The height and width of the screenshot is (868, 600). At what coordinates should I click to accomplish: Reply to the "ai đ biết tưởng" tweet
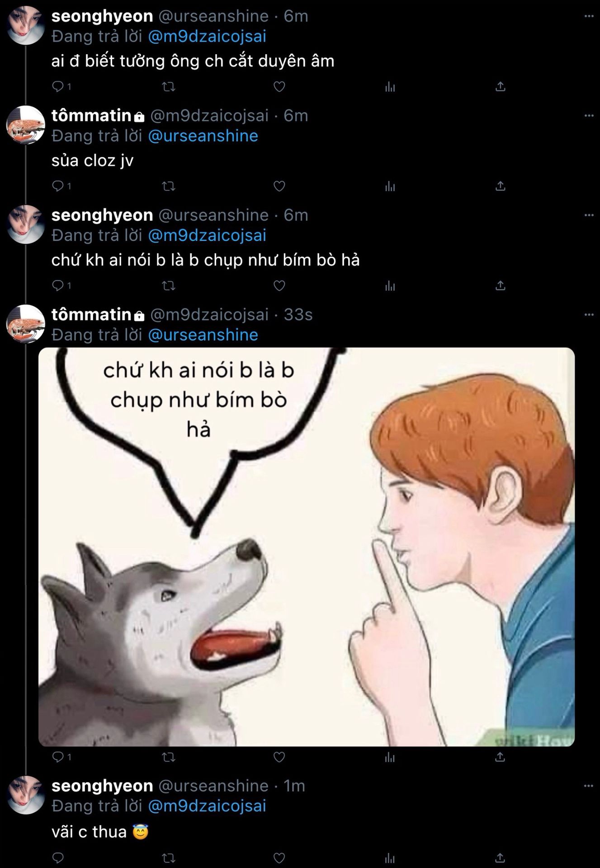coord(58,86)
